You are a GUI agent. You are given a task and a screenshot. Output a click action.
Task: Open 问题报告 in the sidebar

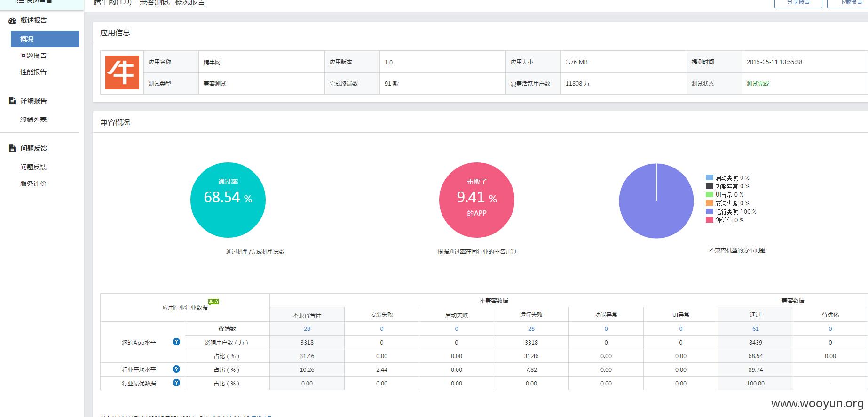coord(33,56)
